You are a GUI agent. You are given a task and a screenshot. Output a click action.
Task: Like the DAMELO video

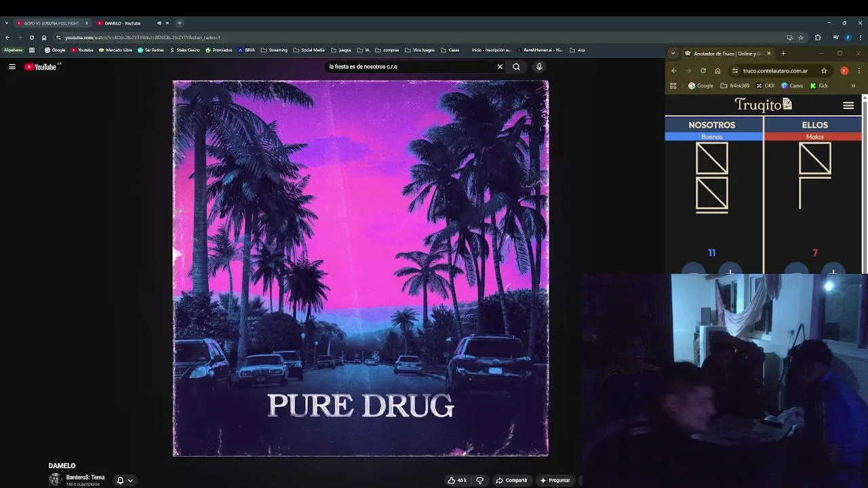tap(457, 480)
